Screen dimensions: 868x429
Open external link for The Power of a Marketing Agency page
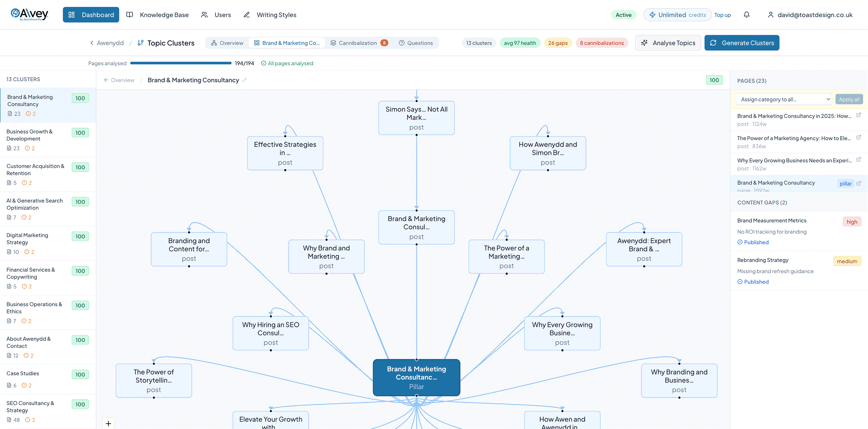(x=859, y=137)
